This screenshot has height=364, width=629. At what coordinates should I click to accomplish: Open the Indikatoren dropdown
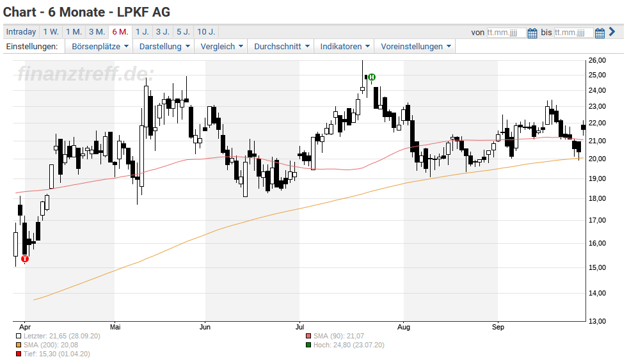coord(345,47)
